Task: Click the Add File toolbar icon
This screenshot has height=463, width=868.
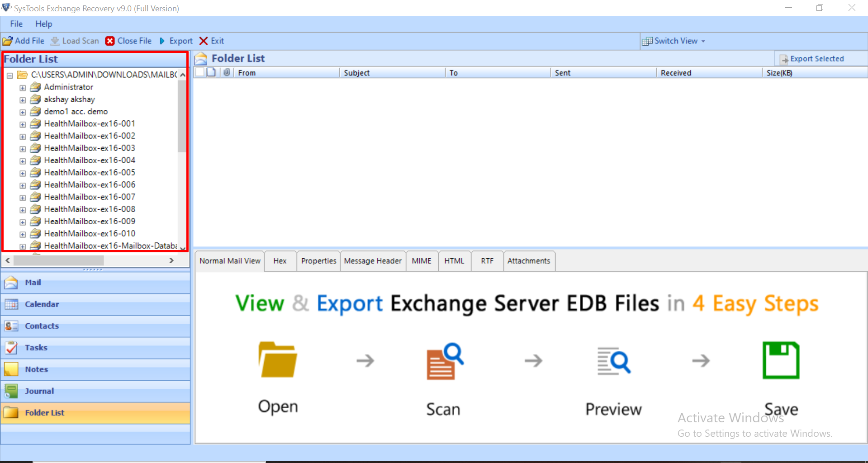Action: [7, 41]
